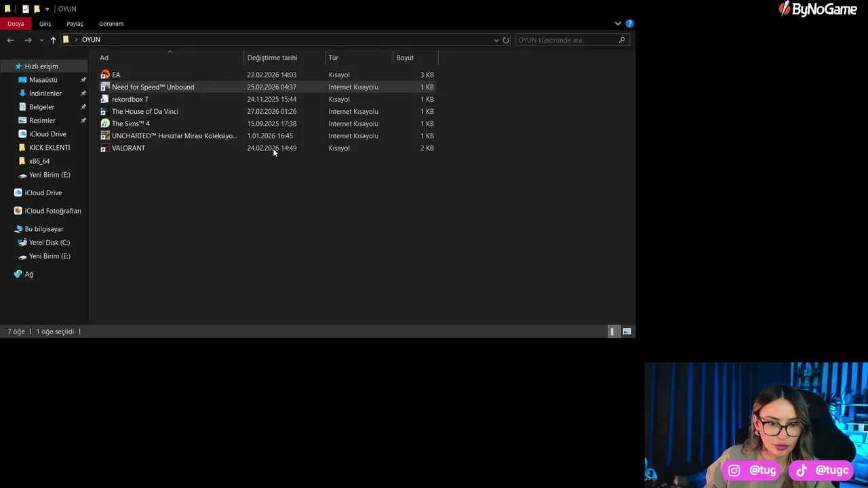
Task: Switch to the Paylaş ribbon tab
Action: [x=75, y=24]
